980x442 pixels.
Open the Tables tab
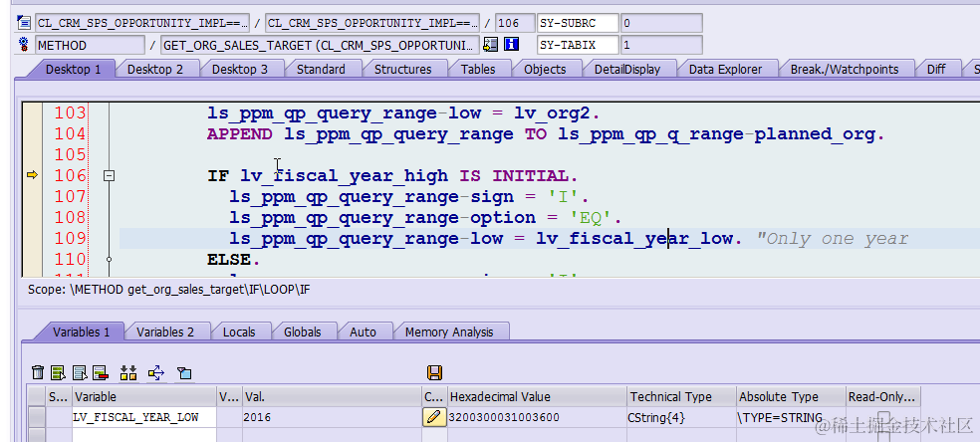point(478,70)
